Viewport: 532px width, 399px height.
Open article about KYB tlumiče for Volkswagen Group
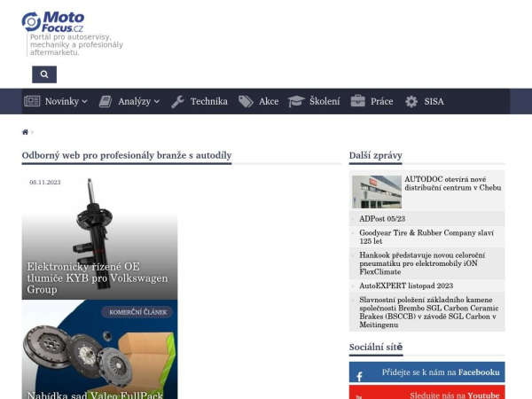tap(98, 278)
